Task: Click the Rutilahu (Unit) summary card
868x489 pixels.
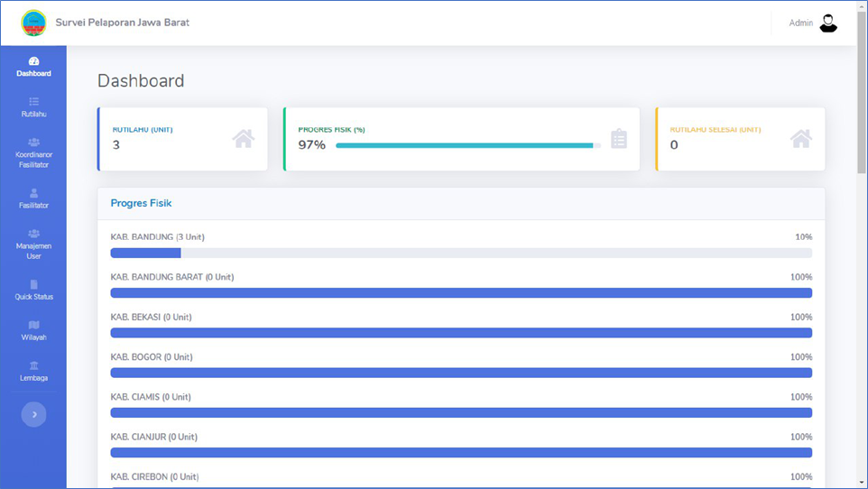Action: coord(182,139)
